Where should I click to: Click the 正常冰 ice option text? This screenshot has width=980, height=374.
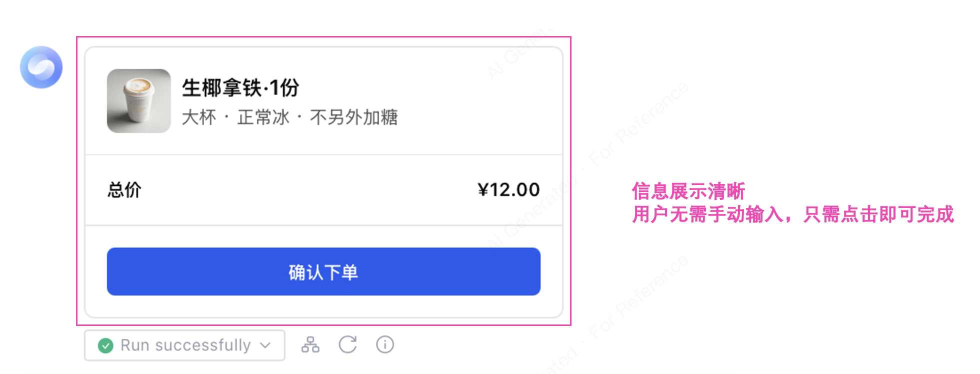(x=263, y=117)
